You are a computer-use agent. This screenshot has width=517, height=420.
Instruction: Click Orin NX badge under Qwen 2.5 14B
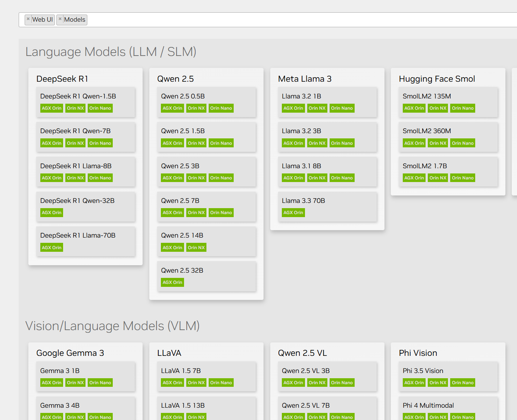click(196, 248)
